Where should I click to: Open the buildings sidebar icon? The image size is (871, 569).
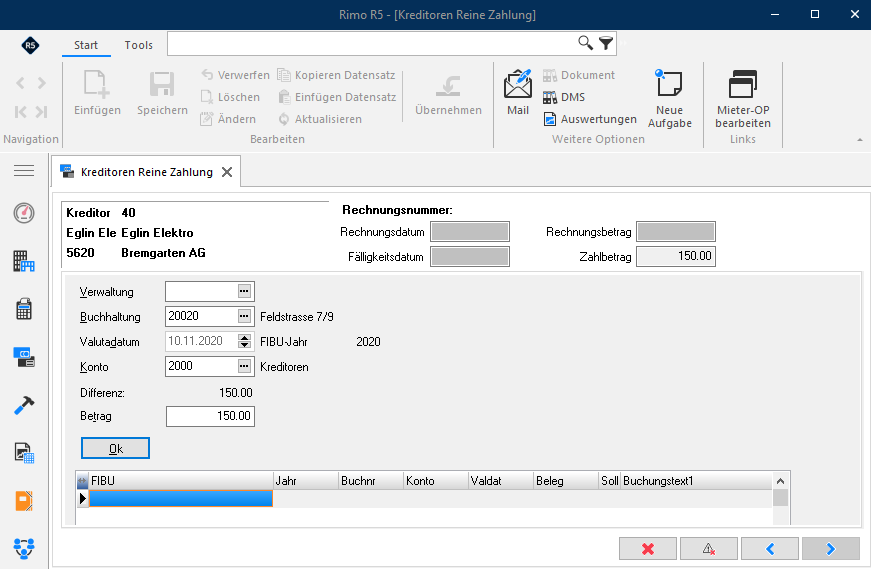[x=24, y=261]
